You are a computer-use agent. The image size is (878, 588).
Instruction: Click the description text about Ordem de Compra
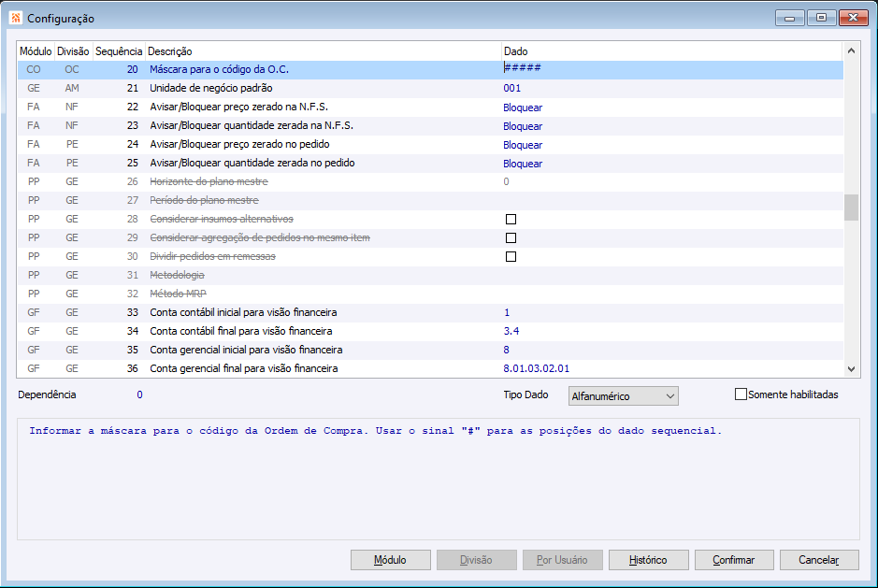(x=376, y=431)
